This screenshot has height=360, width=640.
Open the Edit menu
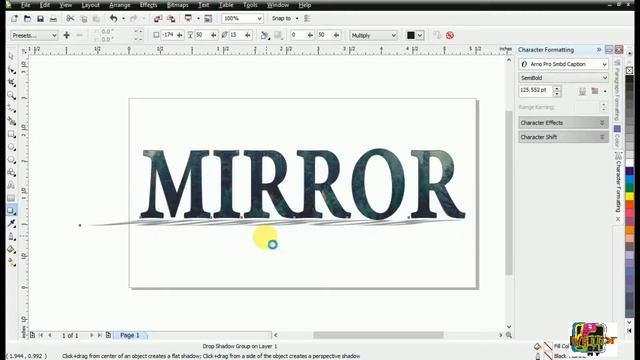pos(44,5)
